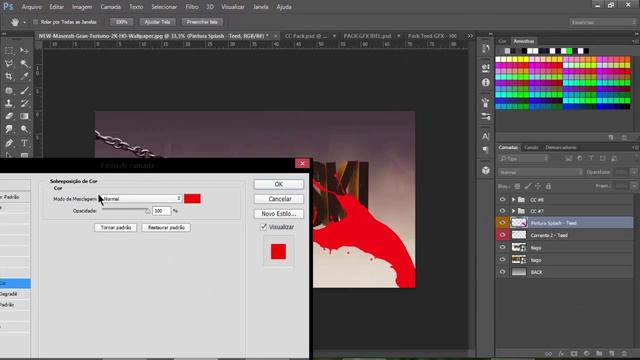Screen dimensions: 640x360
Task: Open the Imagem menu
Action: [82, 7]
